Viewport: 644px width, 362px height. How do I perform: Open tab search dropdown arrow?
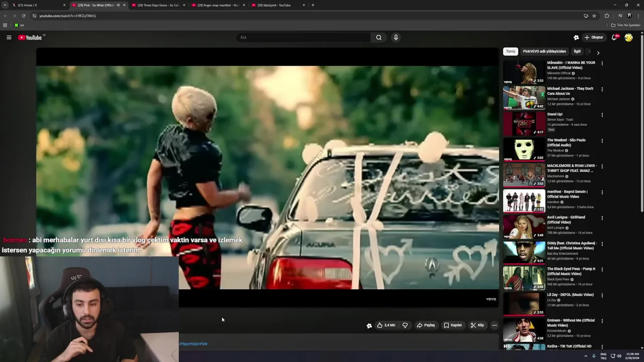coord(5,5)
